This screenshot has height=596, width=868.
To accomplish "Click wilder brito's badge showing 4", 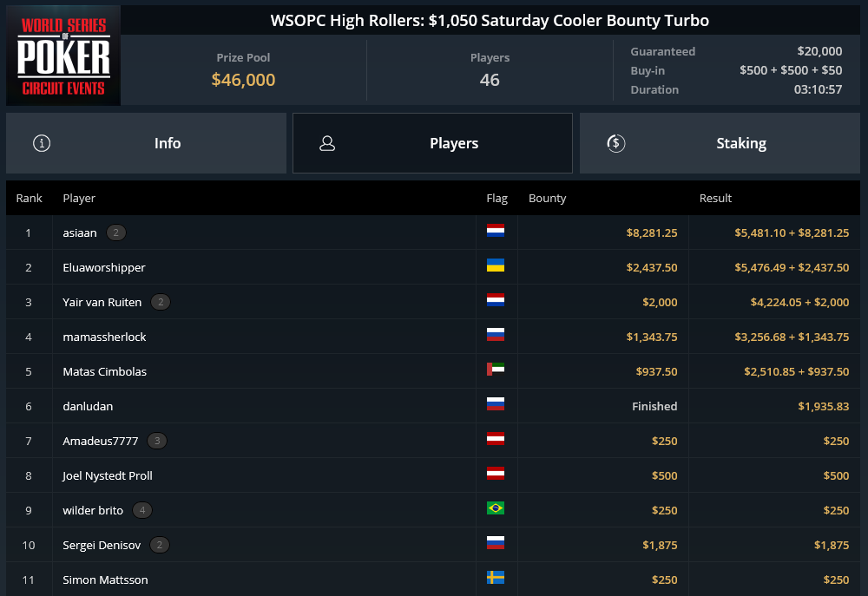I will coord(142,510).
